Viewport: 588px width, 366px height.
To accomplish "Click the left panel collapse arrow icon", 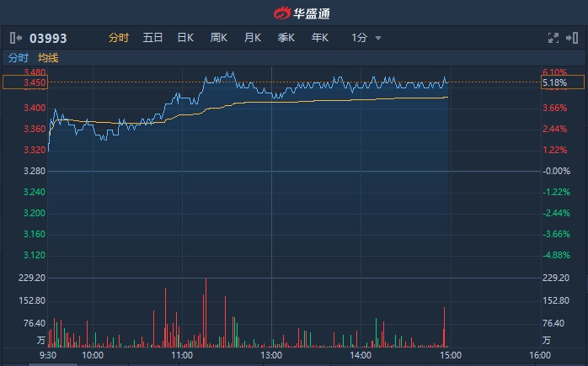I will (16, 38).
